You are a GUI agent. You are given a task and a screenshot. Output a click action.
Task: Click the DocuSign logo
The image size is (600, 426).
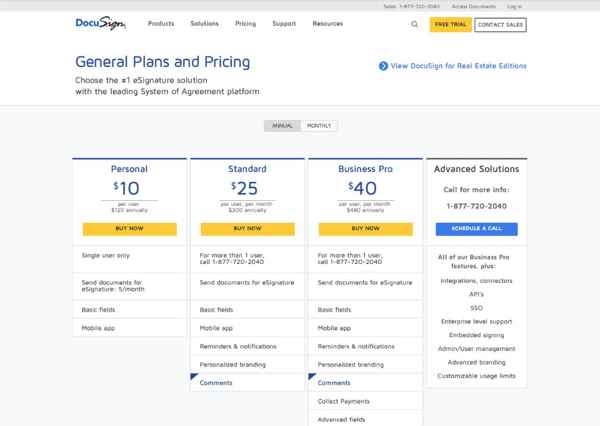(100, 23)
